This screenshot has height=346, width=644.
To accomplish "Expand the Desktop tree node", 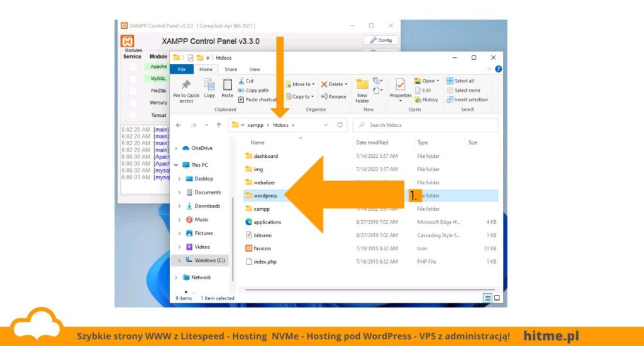I will [x=179, y=179].
